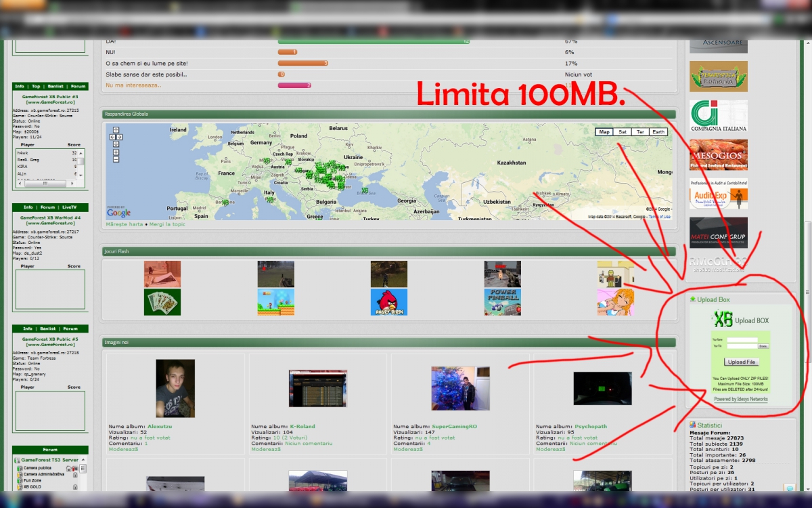
Task: Click the Browse button in Upload Box
Action: click(763, 346)
